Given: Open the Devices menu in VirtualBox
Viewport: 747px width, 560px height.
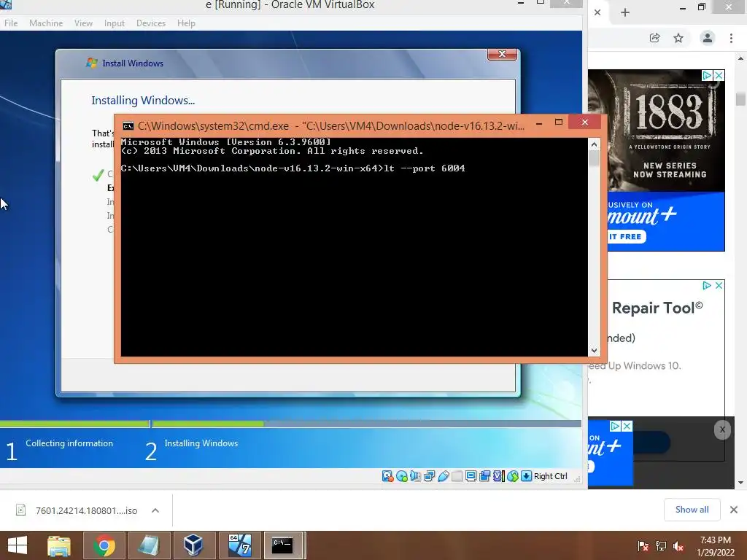Looking at the screenshot, I should (151, 23).
